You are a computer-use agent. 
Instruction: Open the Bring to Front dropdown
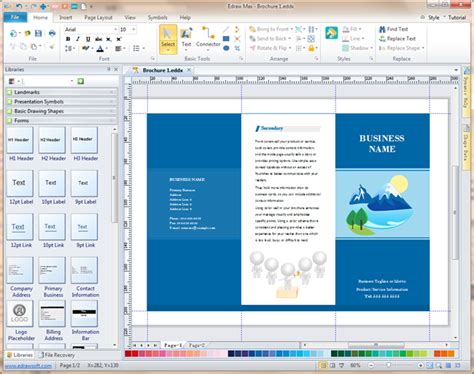292,29
